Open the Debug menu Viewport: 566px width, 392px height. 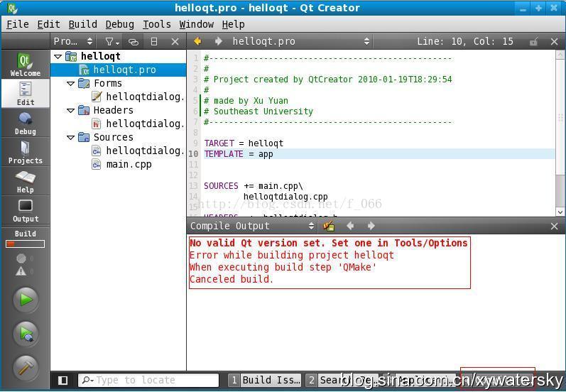click(x=119, y=24)
